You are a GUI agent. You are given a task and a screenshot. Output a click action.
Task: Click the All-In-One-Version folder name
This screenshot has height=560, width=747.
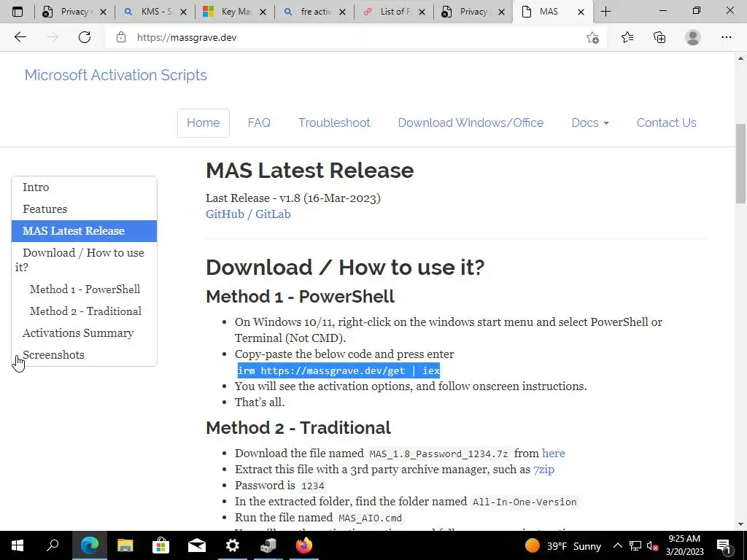pyautogui.click(x=525, y=502)
